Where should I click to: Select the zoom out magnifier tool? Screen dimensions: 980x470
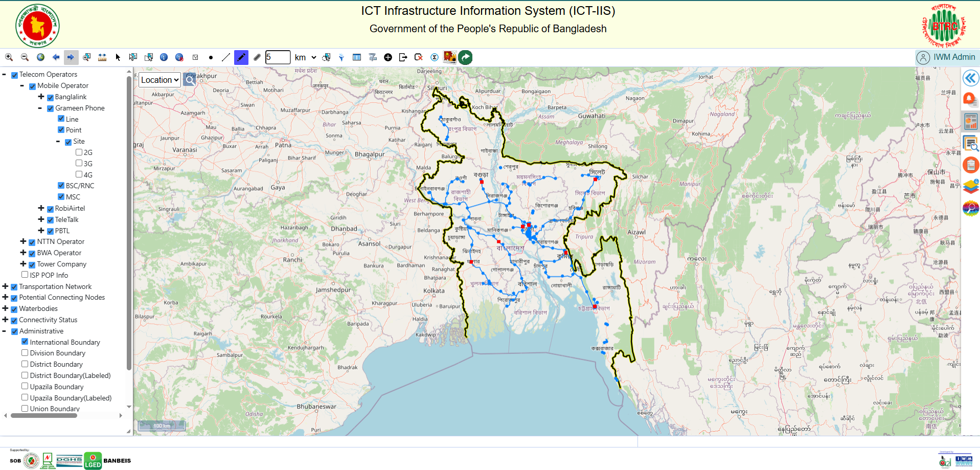[25, 57]
